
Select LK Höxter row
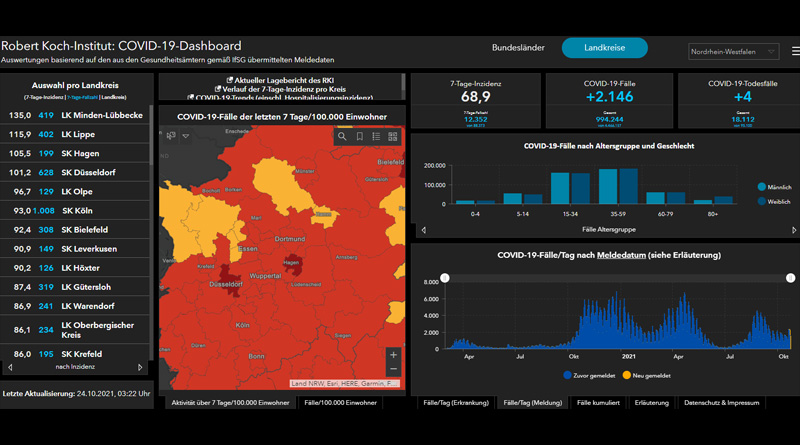click(x=74, y=268)
